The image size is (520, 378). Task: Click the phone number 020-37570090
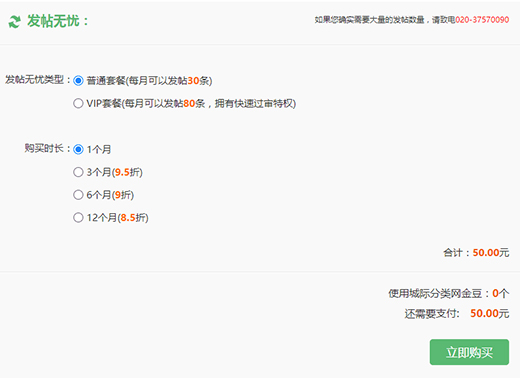(482, 20)
